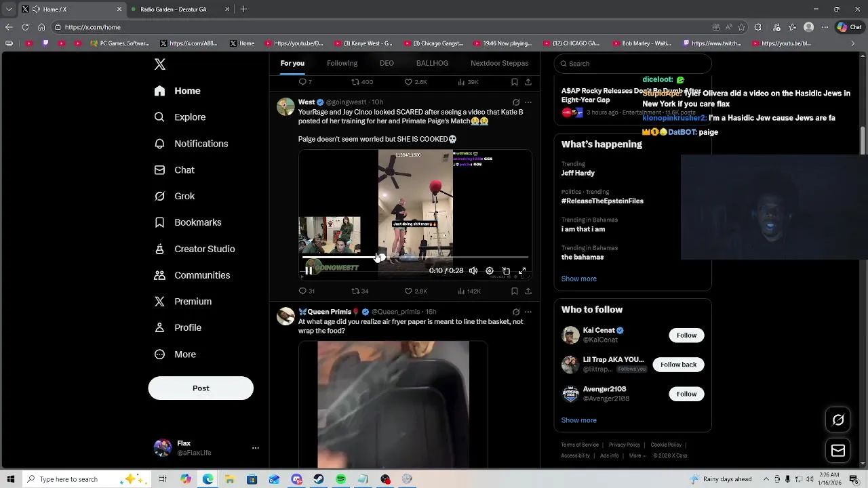Toggle picture-in-picture on the video
The width and height of the screenshot is (868, 488).
pos(506,270)
